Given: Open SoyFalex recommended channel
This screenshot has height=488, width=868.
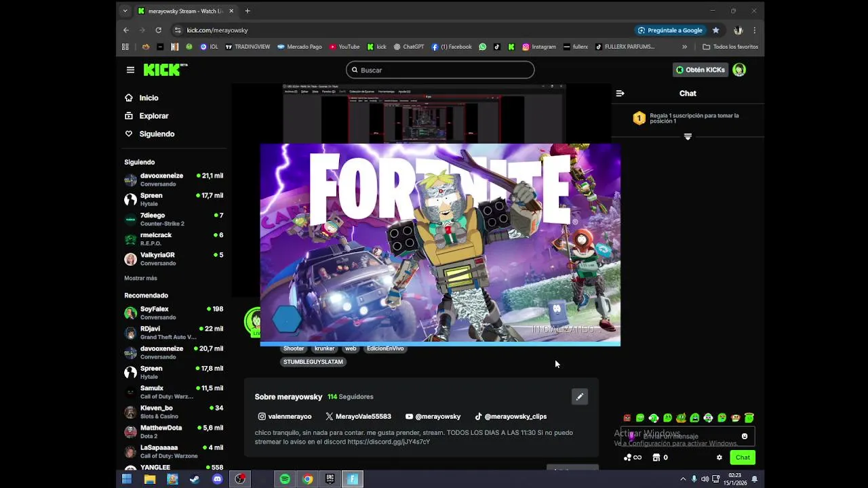Looking at the screenshot, I should point(174,313).
